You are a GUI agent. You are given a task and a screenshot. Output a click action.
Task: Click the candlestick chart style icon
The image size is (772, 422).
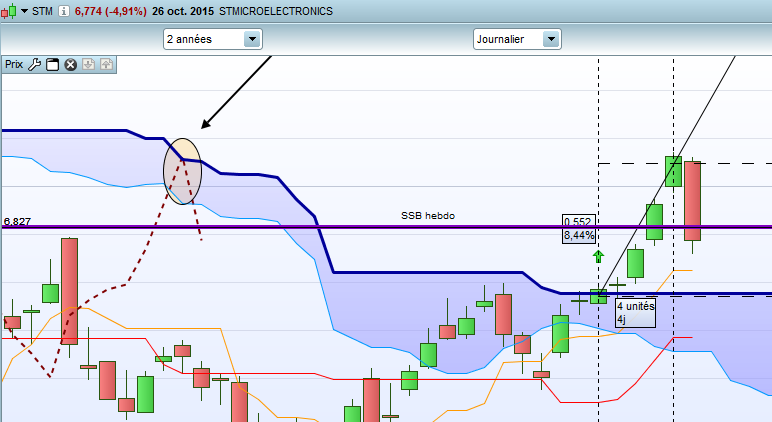tap(8, 11)
